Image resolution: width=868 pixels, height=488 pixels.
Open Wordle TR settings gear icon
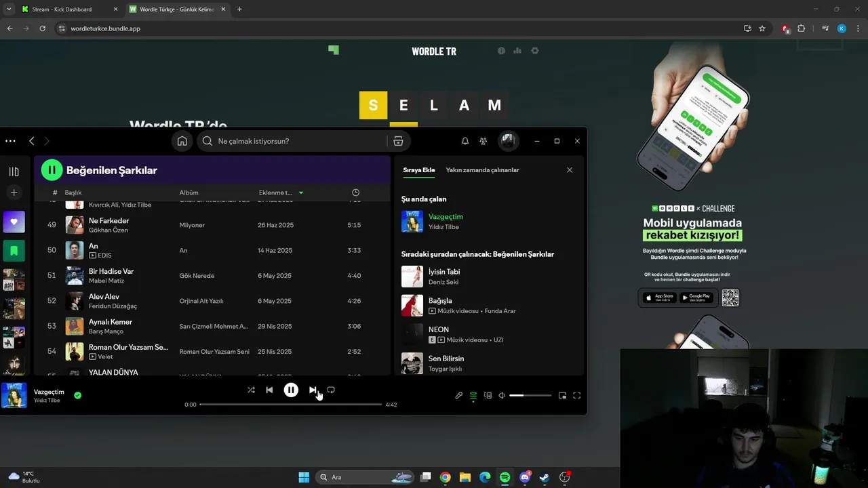[x=535, y=51]
